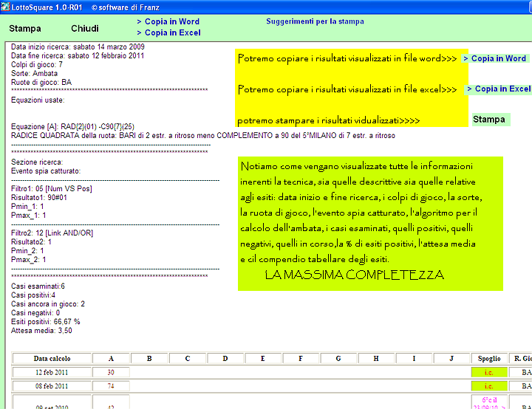
Task: Click the Sezione ricerca label
Action: coord(37,162)
